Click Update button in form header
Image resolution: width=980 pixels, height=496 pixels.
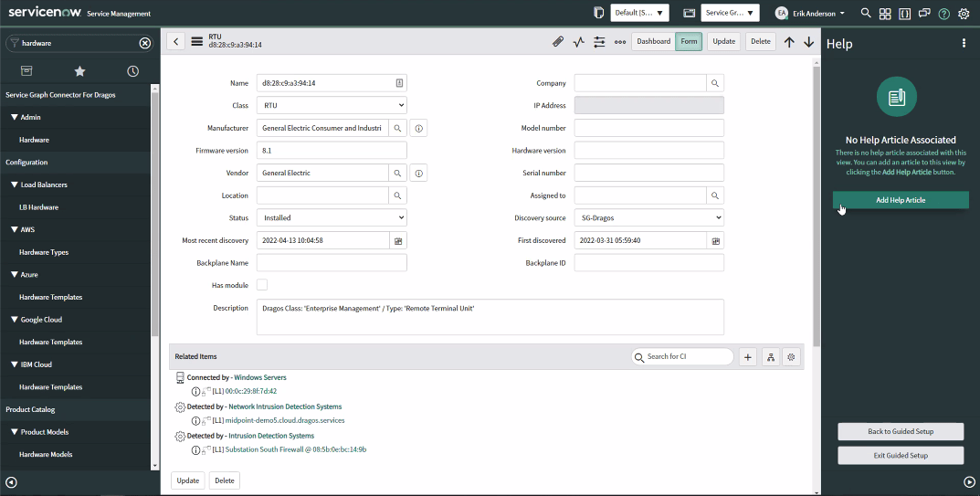point(723,41)
